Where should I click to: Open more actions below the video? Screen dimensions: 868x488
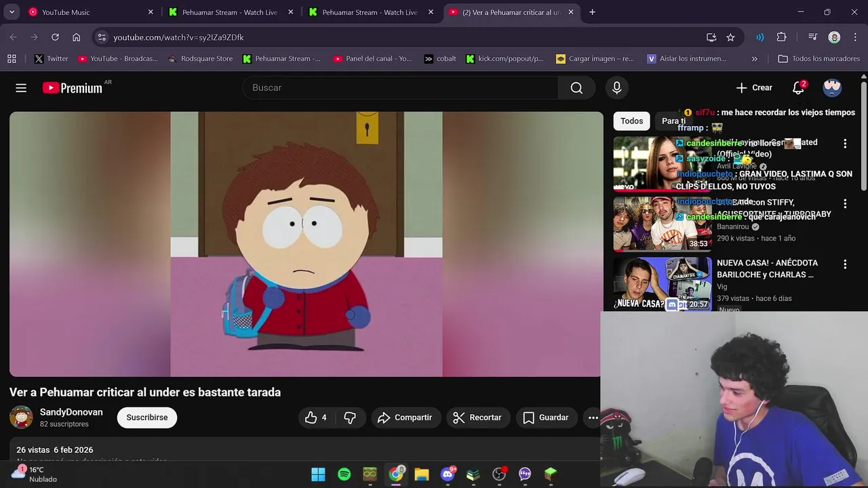click(592, 418)
